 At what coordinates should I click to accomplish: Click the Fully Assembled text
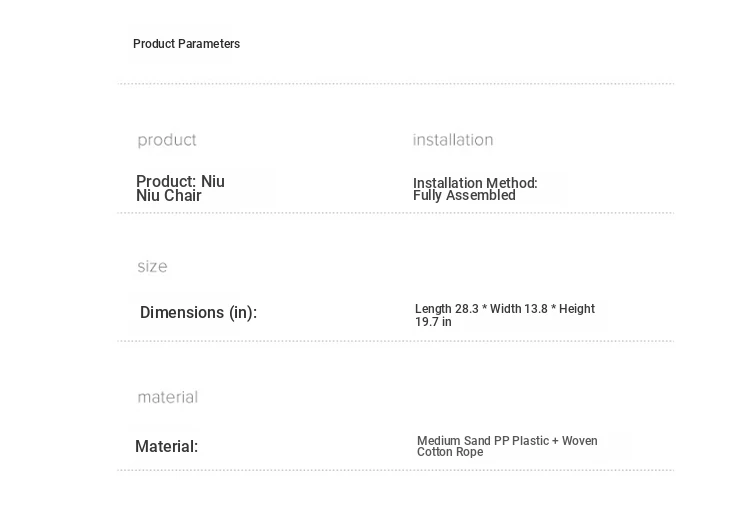coord(464,196)
